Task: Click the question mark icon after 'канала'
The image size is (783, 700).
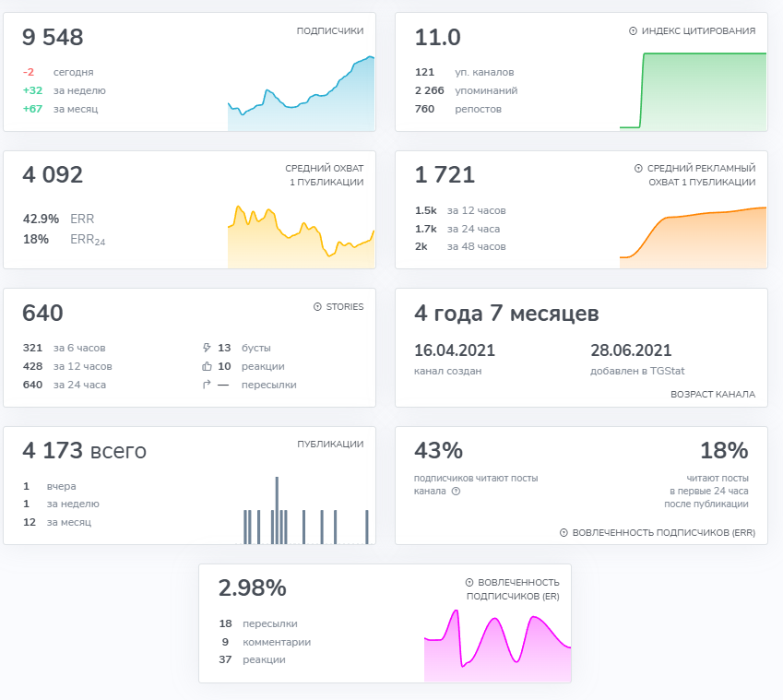Action: (x=456, y=491)
